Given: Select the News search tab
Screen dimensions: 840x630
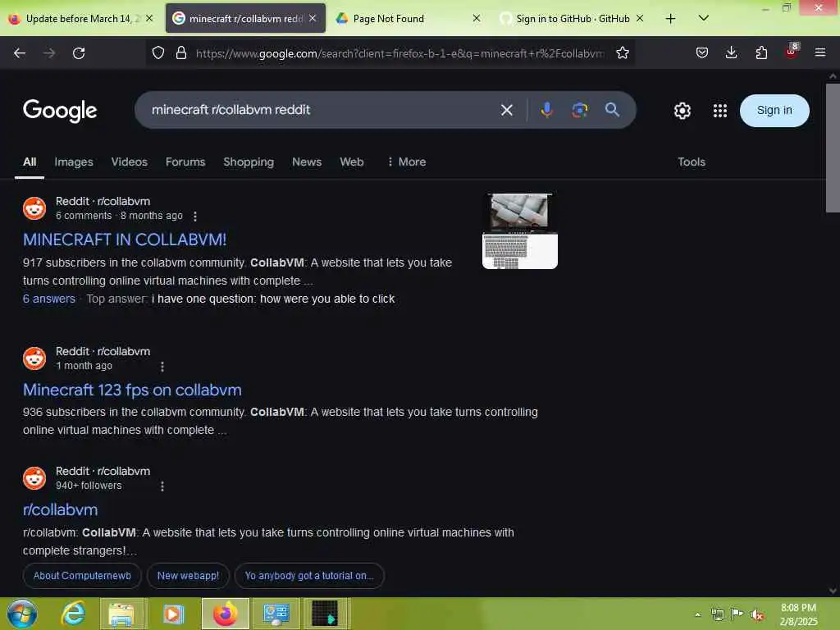Looking at the screenshot, I should [307, 162].
